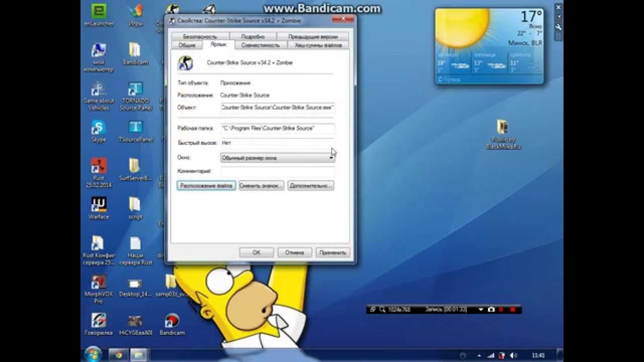Image resolution: width=644 pixels, height=362 pixels.
Task: Select the Bandicam shortcut near the taskbar
Action: pos(172,324)
